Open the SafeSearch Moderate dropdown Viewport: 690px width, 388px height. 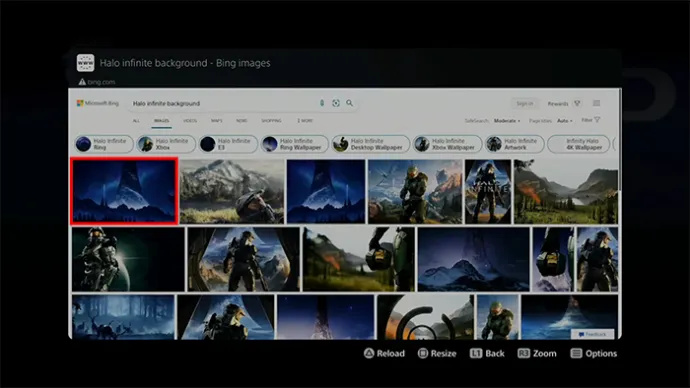click(506, 121)
